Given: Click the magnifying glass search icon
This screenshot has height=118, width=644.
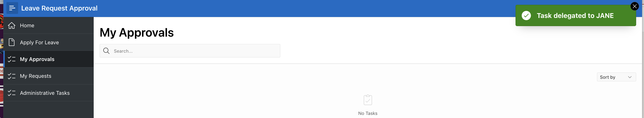Looking at the screenshot, I should 106,51.
